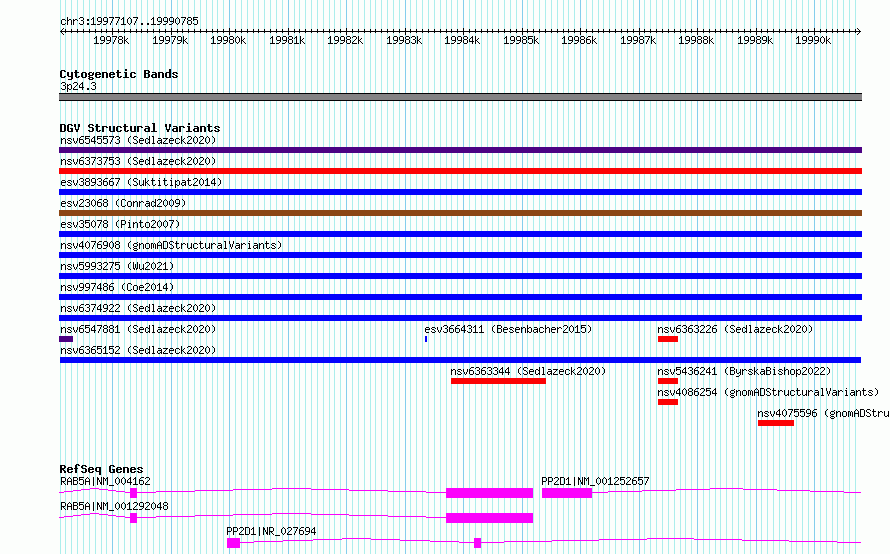Select the RefSeq Genes track title

tap(101, 469)
